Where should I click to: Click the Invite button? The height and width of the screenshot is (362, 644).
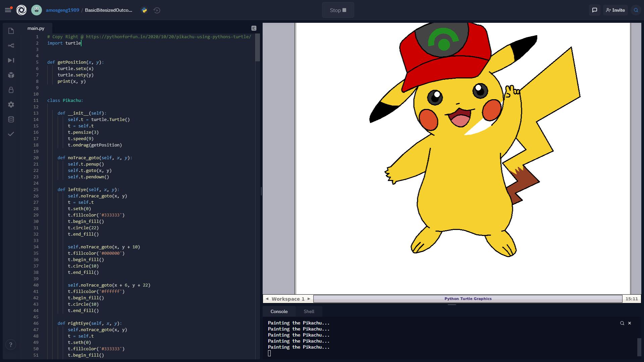tap(615, 10)
